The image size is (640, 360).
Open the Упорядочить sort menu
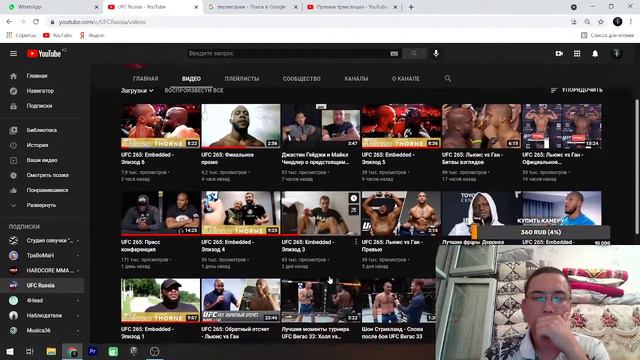pos(576,90)
